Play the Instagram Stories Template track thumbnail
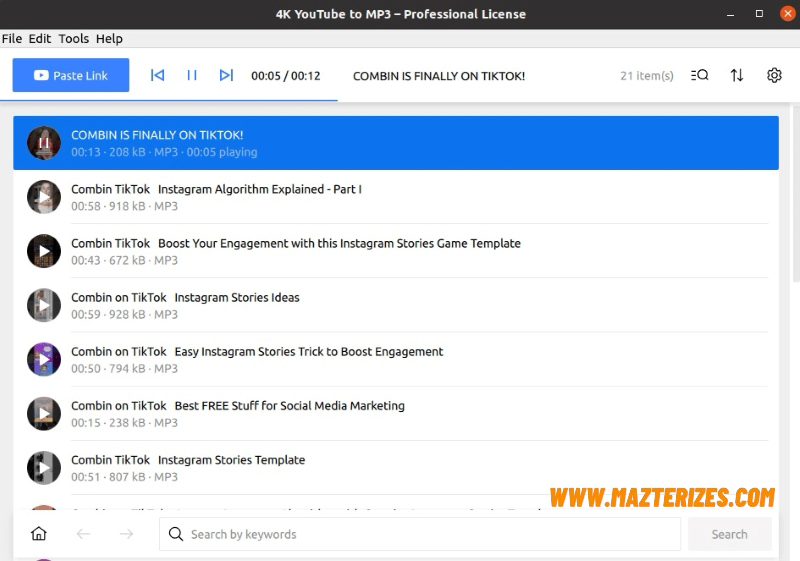Image resolution: width=800 pixels, height=561 pixels. (44, 468)
